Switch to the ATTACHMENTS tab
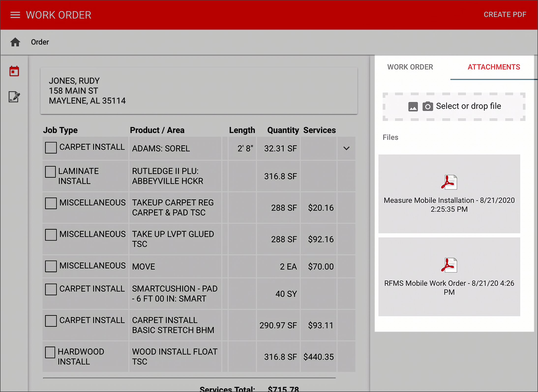Viewport: 538px width, 392px height. tap(493, 67)
